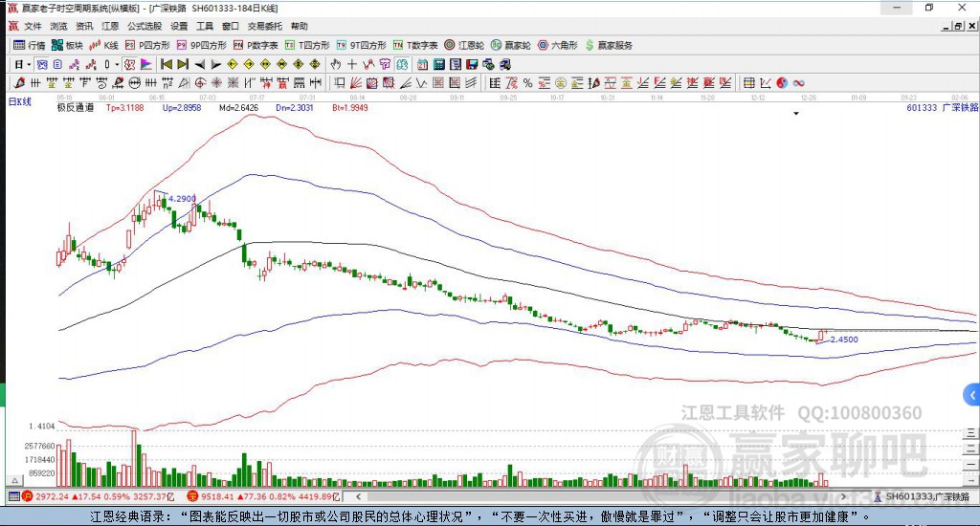Click the 极反通道 indicator name
The image size is (980, 526).
[75, 107]
